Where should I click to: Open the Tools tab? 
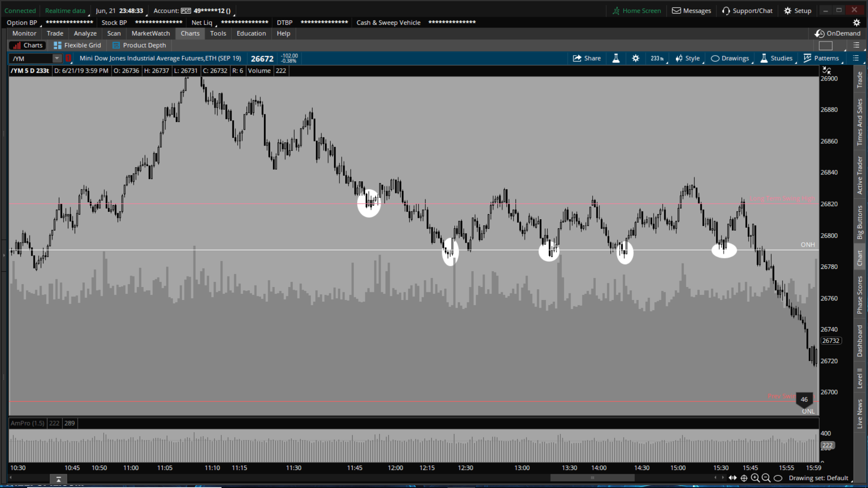coord(218,33)
